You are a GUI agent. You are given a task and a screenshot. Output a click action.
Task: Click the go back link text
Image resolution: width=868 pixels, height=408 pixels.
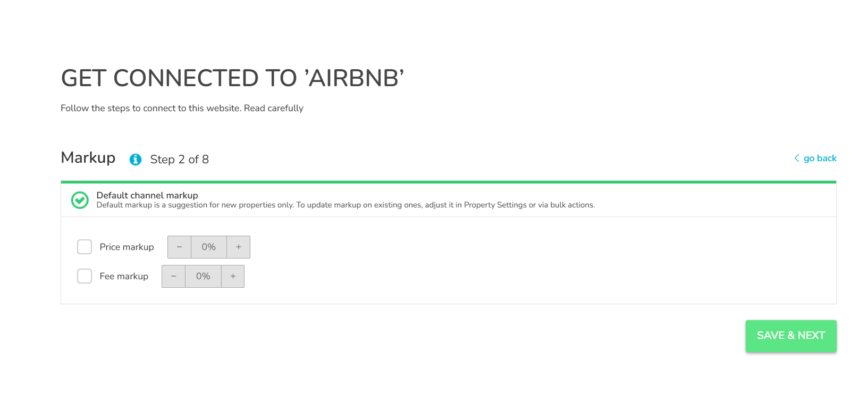point(820,158)
